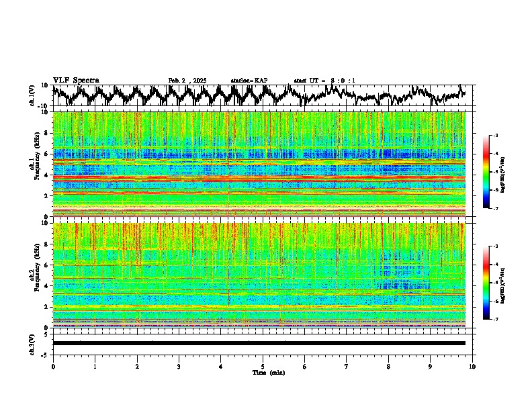Click the ch.1 colorbar log(PSD) label
Screen dimensions: 532x411
(x=503, y=175)
